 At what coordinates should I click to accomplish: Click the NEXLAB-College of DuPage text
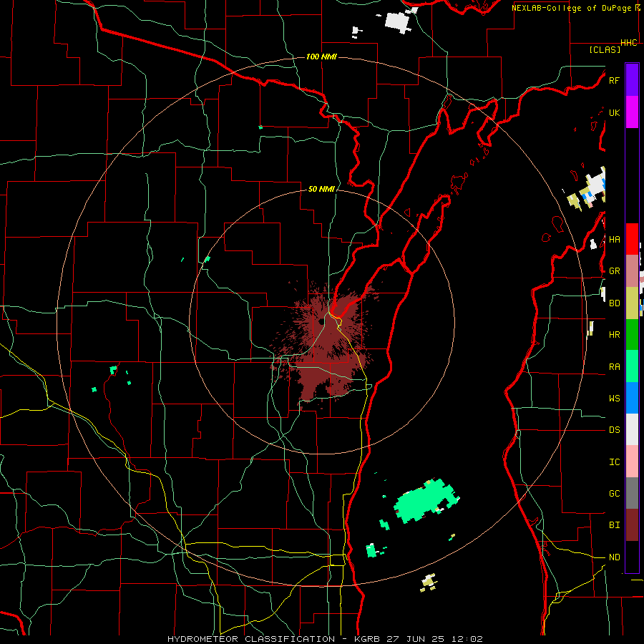click(x=572, y=8)
